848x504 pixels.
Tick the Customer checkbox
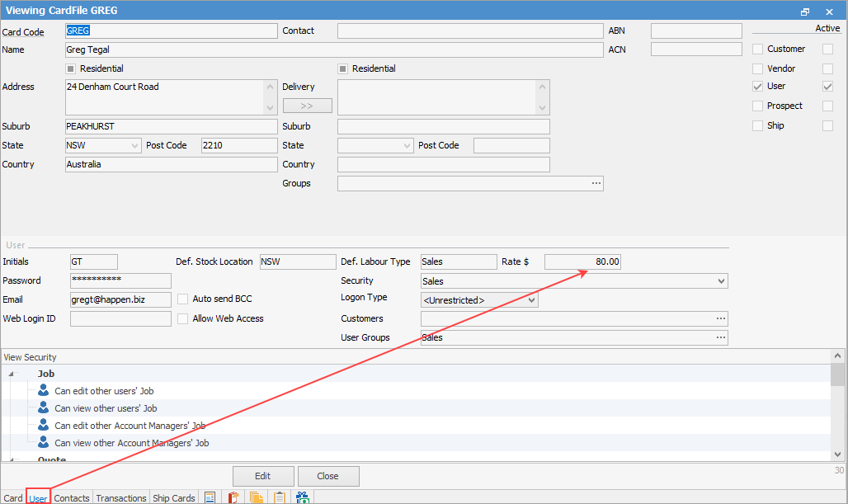757,49
